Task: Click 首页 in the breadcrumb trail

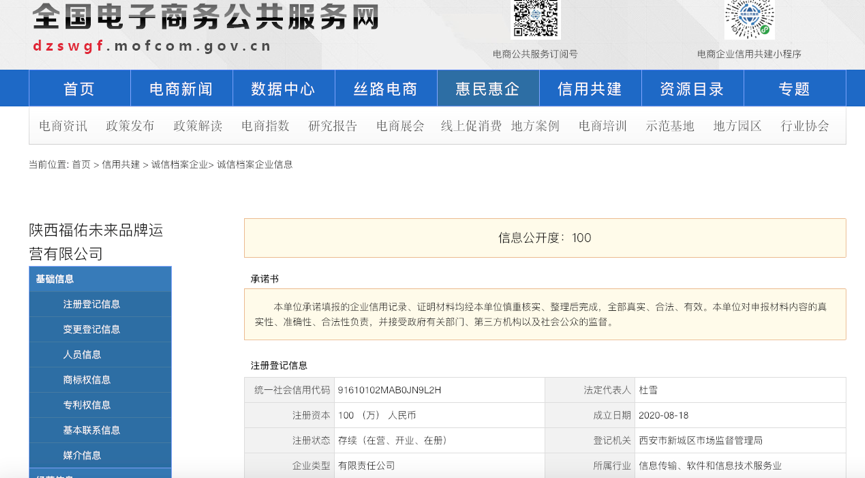Action: [x=81, y=164]
